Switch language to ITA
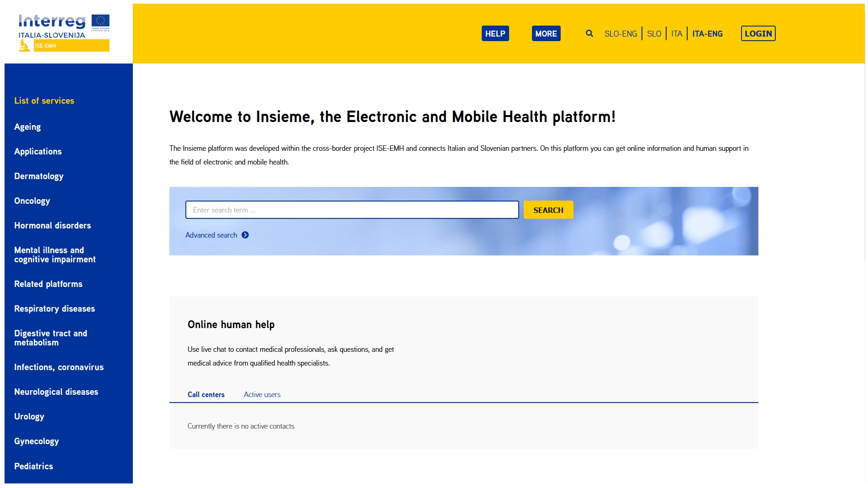 [x=677, y=34]
